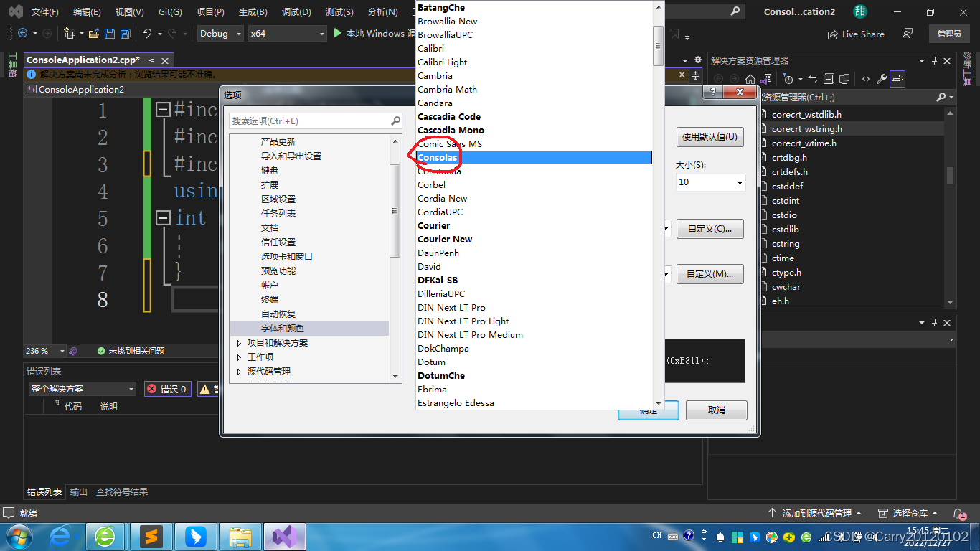
Task: Open the 编辑(E) menu
Action: (87, 12)
